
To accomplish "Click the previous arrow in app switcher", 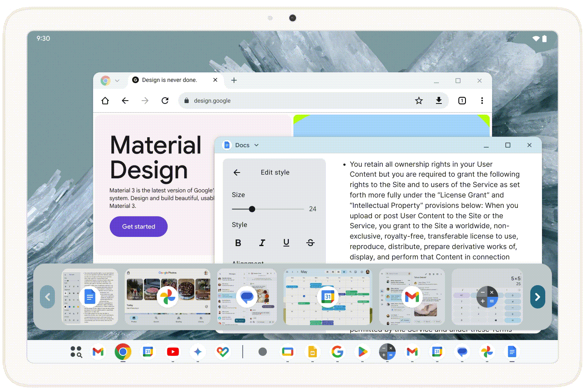I will point(47,297).
